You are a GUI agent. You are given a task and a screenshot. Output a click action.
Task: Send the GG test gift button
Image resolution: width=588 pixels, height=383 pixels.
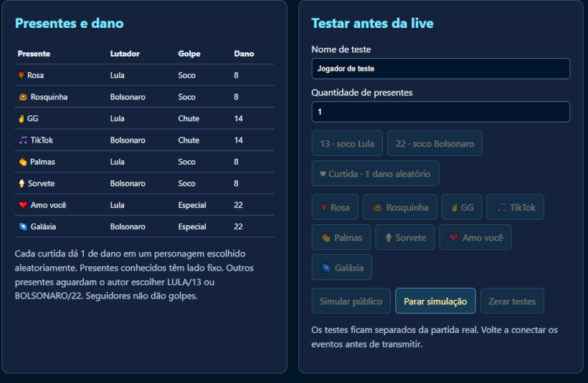coord(462,207)
